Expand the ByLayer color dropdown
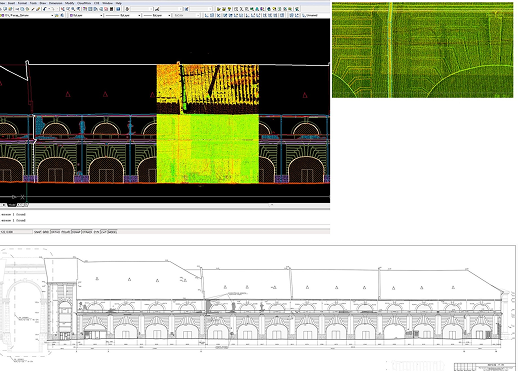 86,15
